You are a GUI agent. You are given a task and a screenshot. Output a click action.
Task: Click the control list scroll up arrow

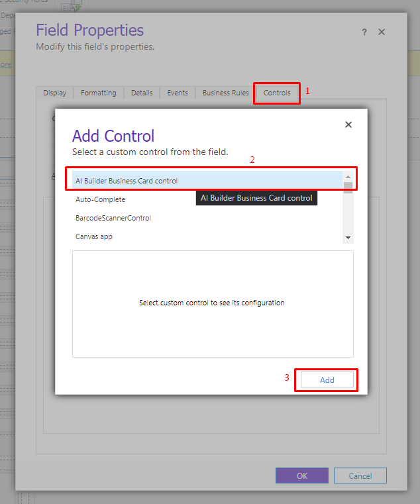(x=348, y=177)
